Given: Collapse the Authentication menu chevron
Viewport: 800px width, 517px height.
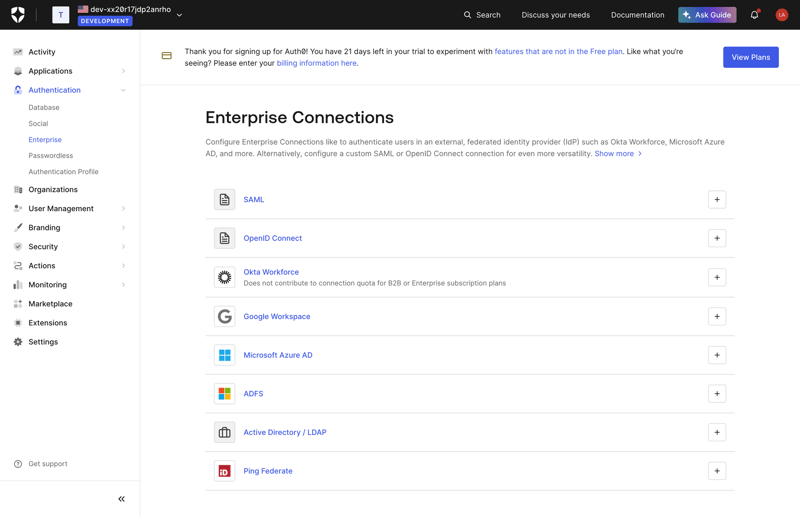Looking at the screenshot, I should (123, 90).
